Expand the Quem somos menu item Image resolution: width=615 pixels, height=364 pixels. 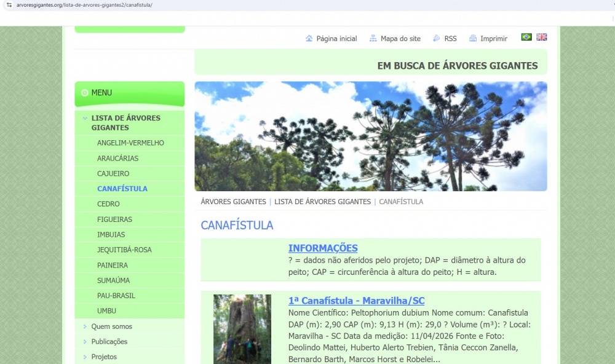[85, 326]
